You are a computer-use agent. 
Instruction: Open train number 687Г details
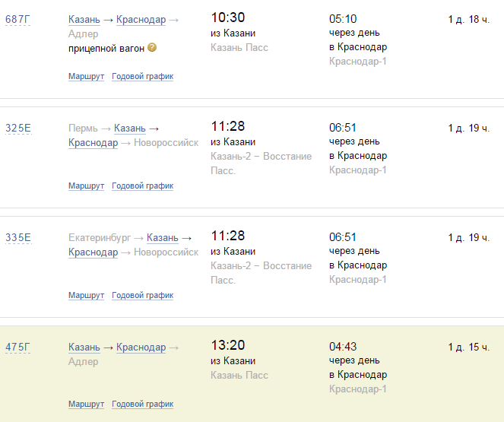pyautogui.click(x=17, y=19)
